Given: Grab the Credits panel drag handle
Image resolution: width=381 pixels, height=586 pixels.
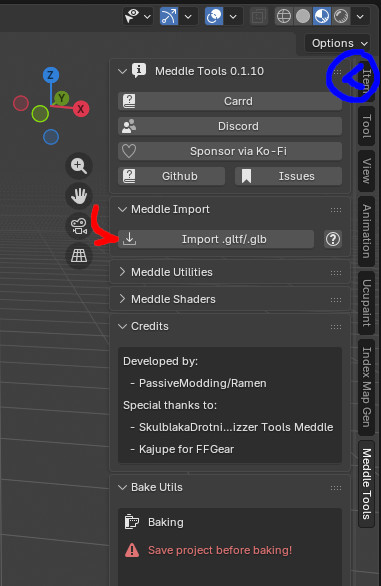Looking at the screenshot, I should coord(336,327).
